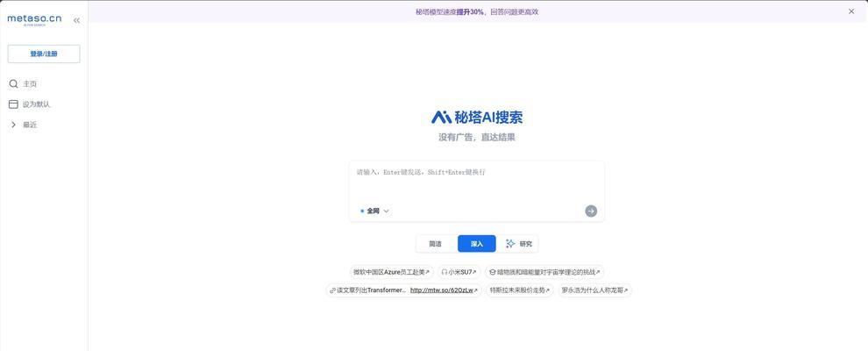Click the headphone icon on 小米SU7 chip
Viewport: 868px width, 351px height.
click(444, 272)
